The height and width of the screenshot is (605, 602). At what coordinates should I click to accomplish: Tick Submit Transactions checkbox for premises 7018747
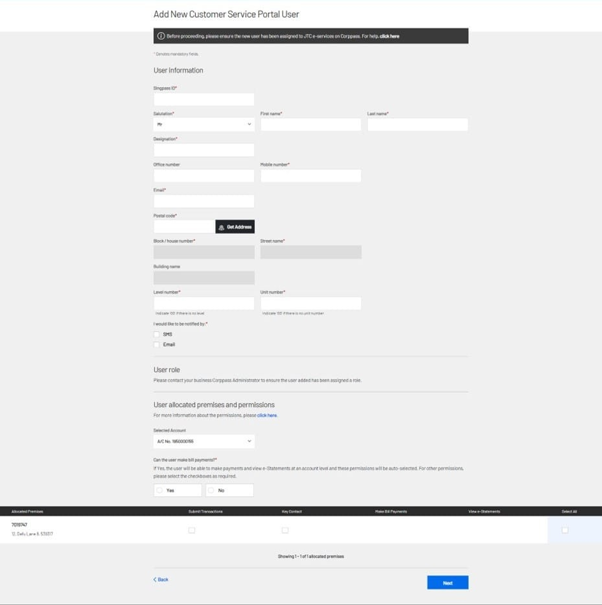[192, 530]
